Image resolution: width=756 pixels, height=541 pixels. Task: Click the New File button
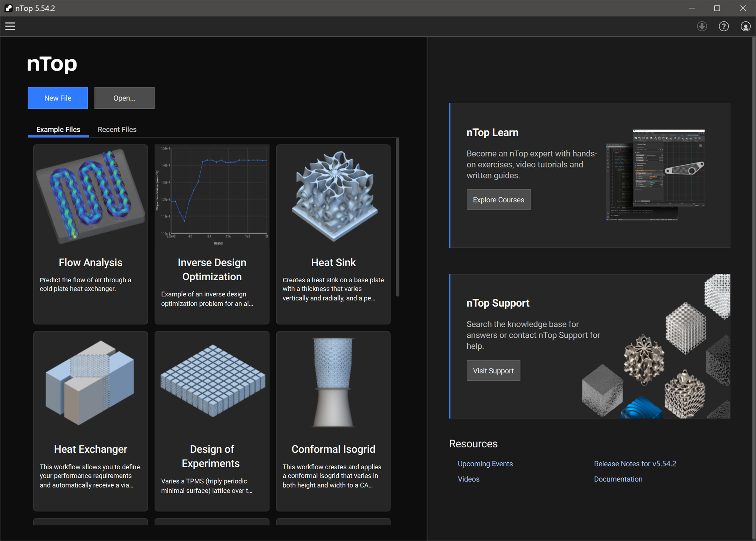(58, 98)
